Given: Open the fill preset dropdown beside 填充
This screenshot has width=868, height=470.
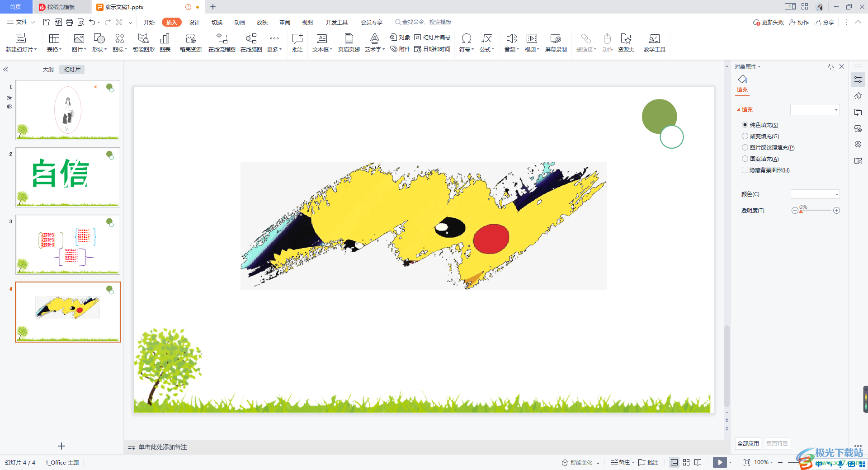Looking at the screenshot, I should coord(815,109).
